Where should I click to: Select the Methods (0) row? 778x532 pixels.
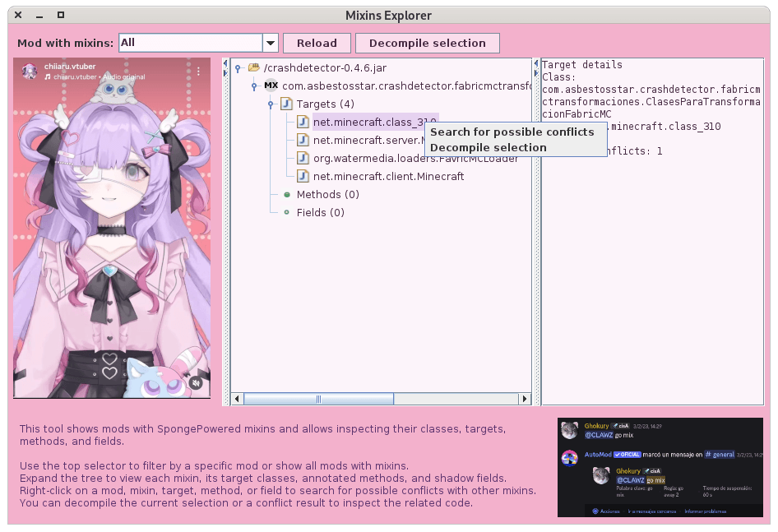click(x=327, y=195)
